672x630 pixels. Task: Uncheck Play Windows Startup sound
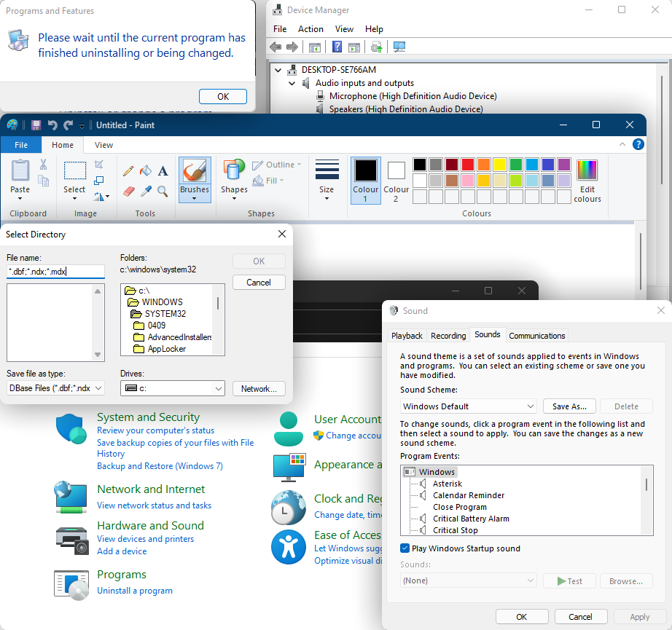405,548
